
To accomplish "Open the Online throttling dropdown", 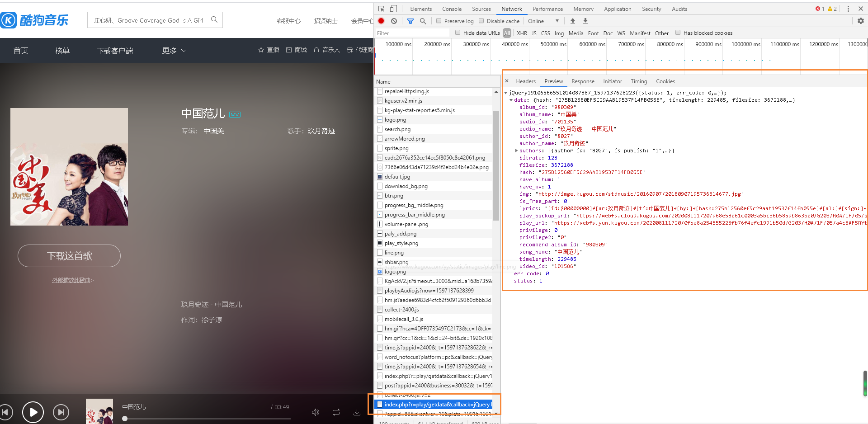I will pyautogui.click(x=543, y=21).
